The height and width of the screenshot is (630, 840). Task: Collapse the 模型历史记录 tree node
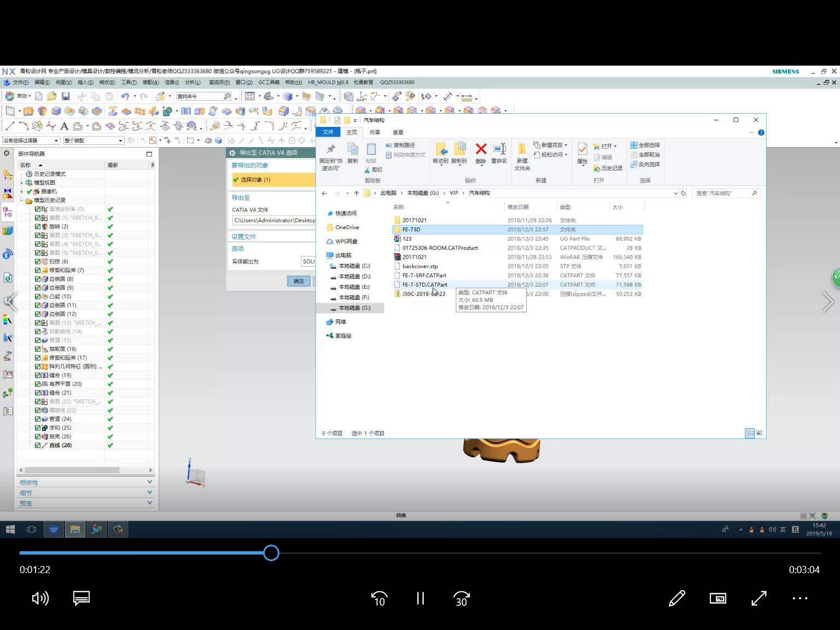pos(22,200)
